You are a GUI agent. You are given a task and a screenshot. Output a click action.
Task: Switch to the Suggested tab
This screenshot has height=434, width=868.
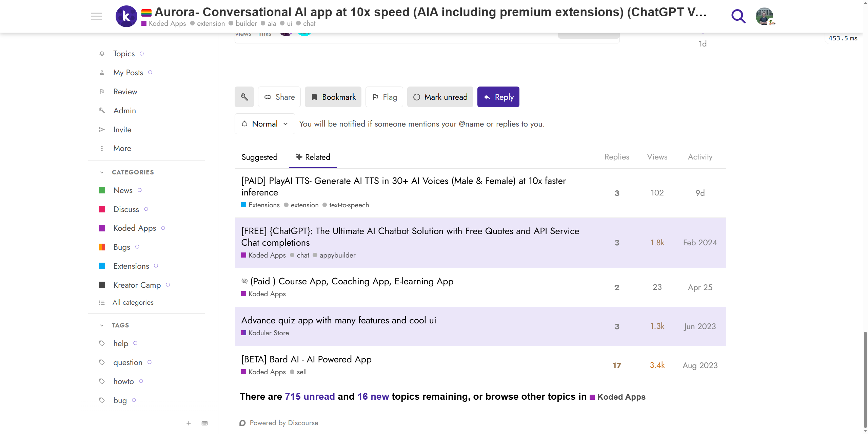pos(259,157)
